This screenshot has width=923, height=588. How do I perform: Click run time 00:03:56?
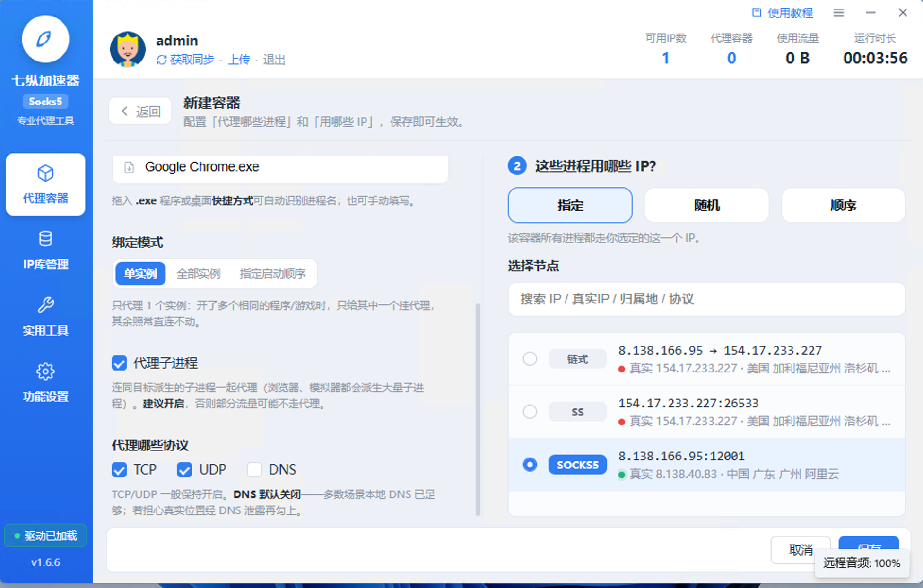(x=875, y=58)
